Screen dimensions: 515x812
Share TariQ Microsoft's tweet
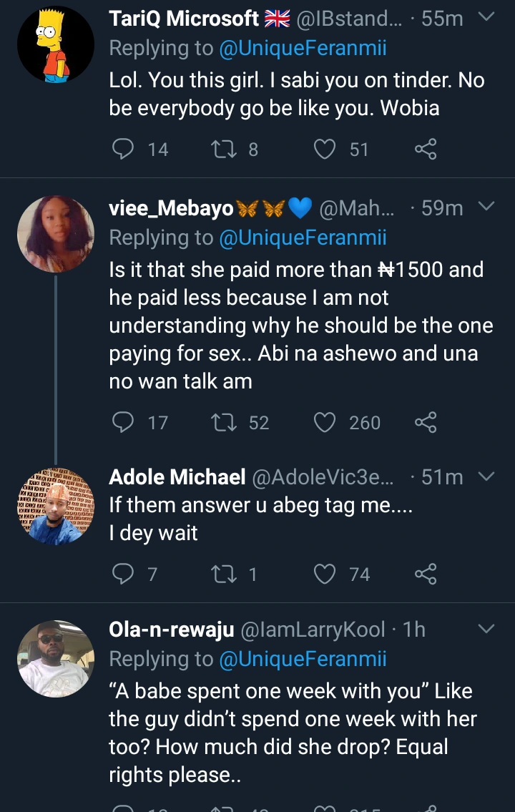(425, 149)
